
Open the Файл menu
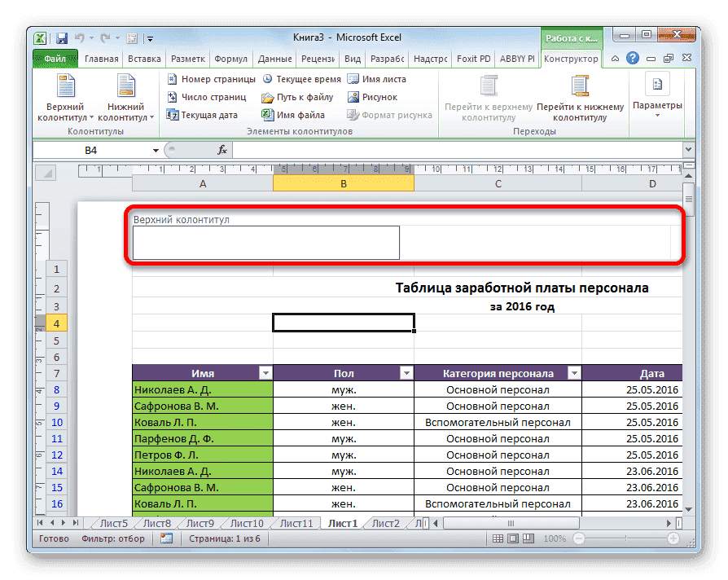53,59
